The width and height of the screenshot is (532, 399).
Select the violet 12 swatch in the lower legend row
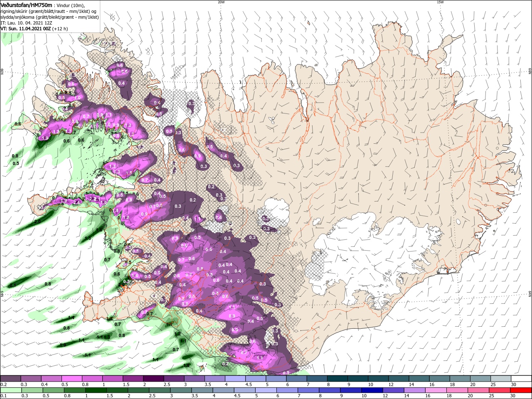(393, 390)
